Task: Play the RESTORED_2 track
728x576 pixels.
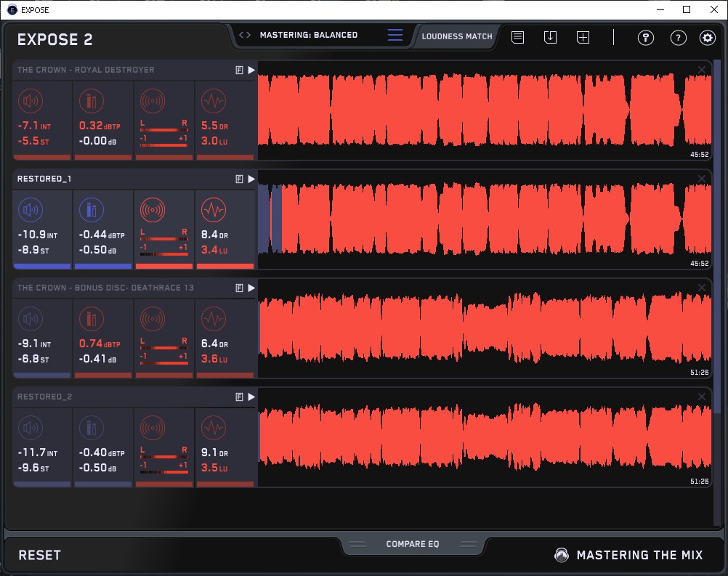Action: pyautogui.click(x=251, y=397)
